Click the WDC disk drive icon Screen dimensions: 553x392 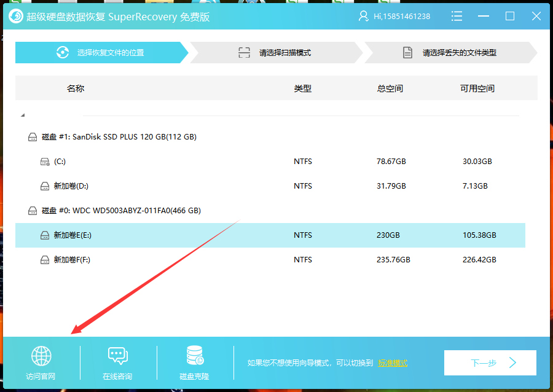[33, 211]
